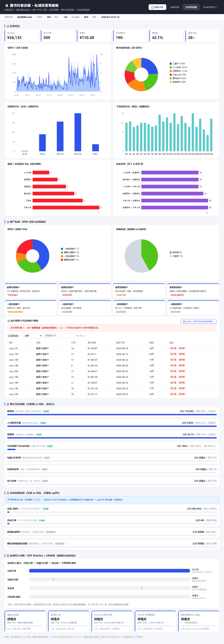
Task: Select the user_191 customer row
Action: [112, 348]
